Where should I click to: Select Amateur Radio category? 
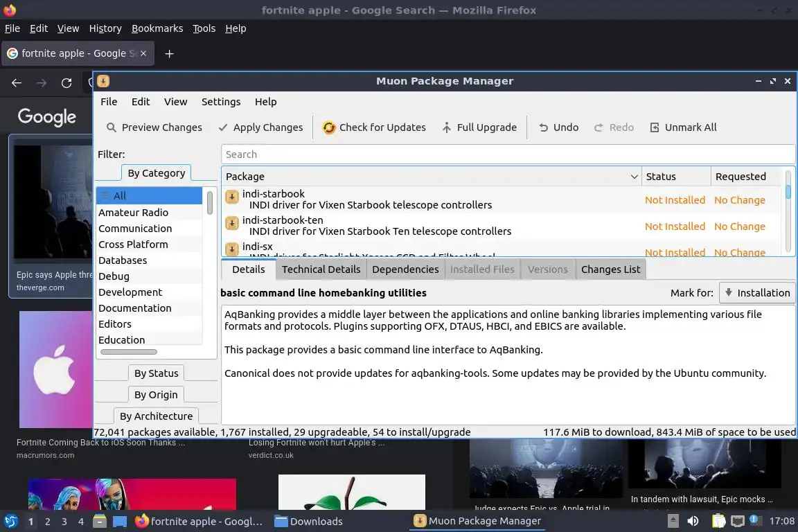pyautogui.click(x=149, y=212)
